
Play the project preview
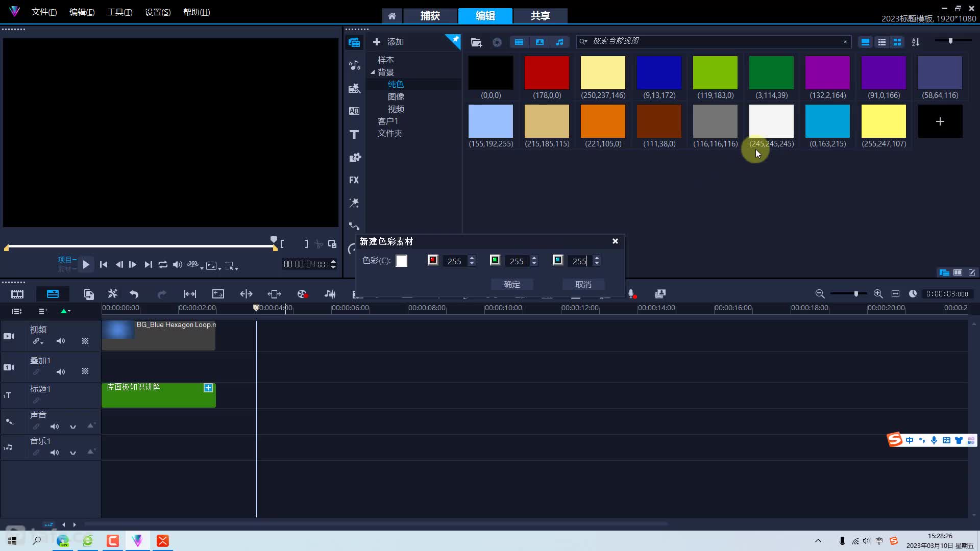click(x=86, y=264)
